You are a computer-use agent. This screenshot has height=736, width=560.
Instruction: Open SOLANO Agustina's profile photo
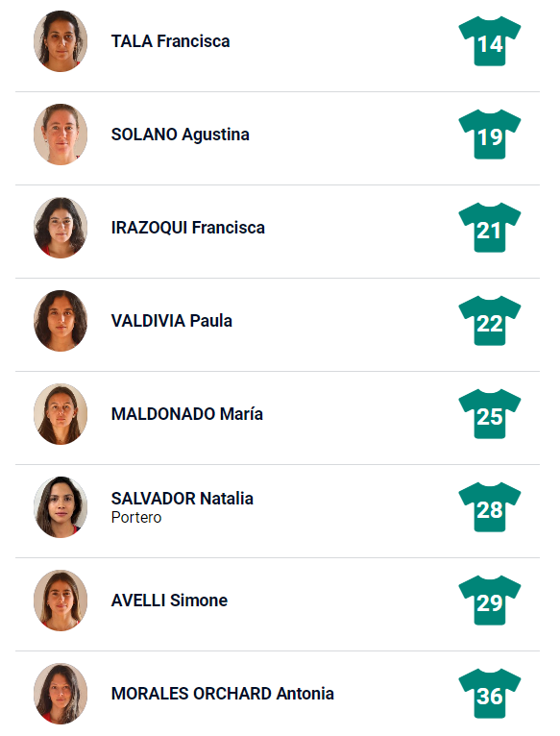point(61,135)
